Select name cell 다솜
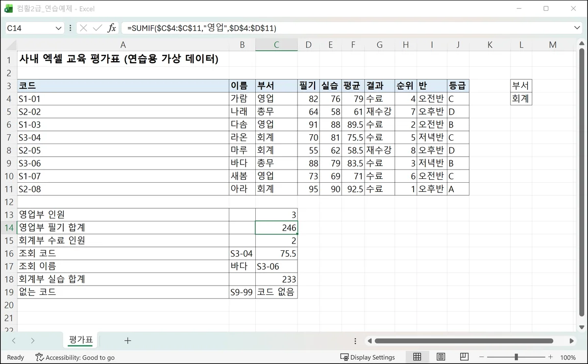The height and width of the screenshot is (364, 588). (x=242, y=124)
